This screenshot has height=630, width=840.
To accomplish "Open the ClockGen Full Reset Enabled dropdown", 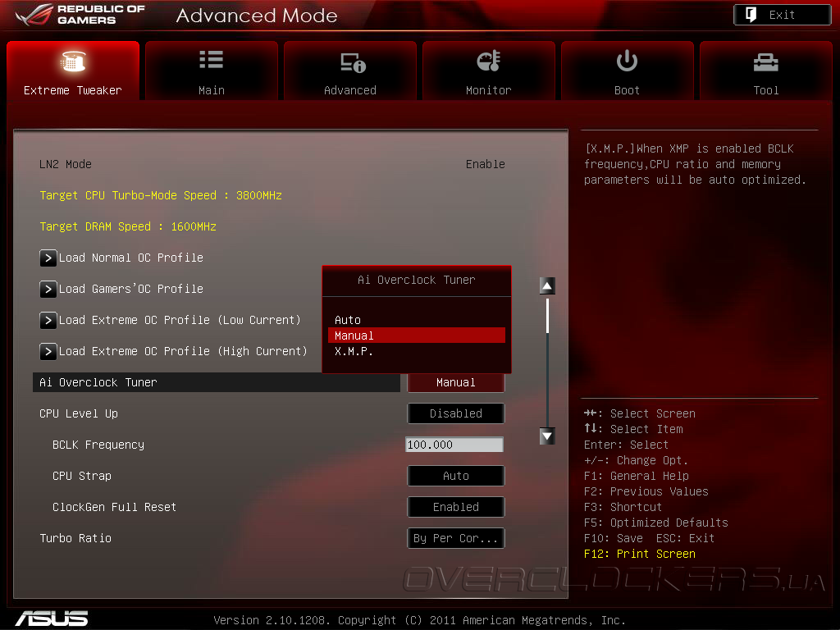I will click(456, 507).
